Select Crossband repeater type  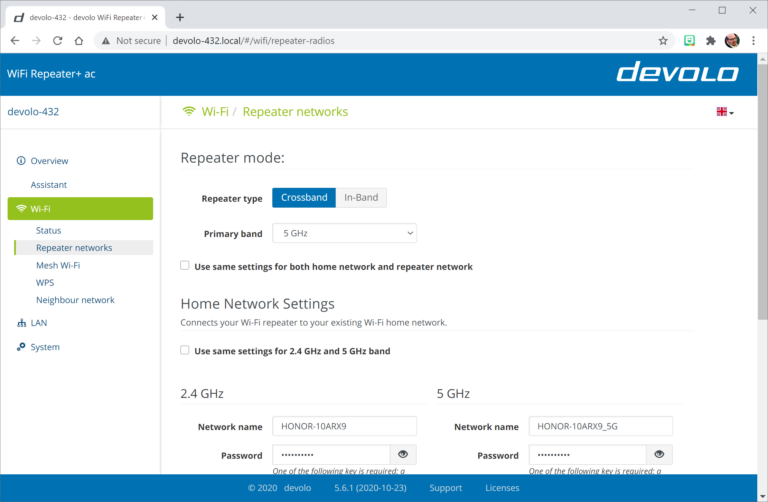pos(304,197)
